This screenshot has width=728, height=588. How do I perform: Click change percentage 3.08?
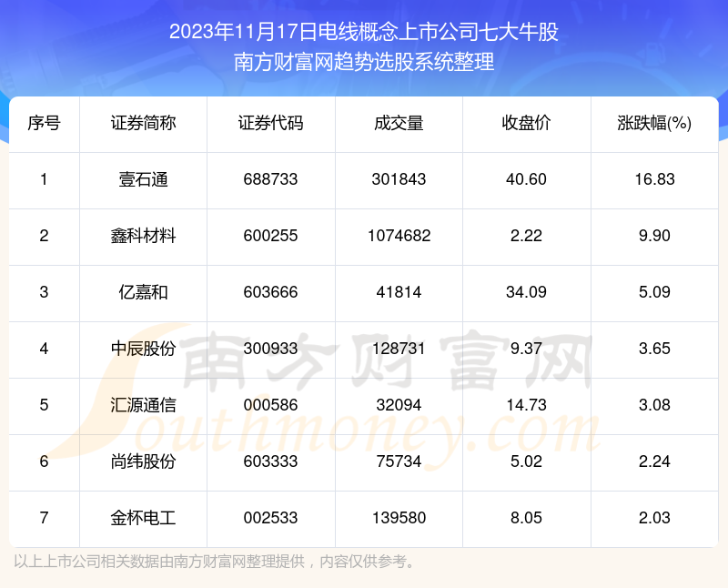654,405
